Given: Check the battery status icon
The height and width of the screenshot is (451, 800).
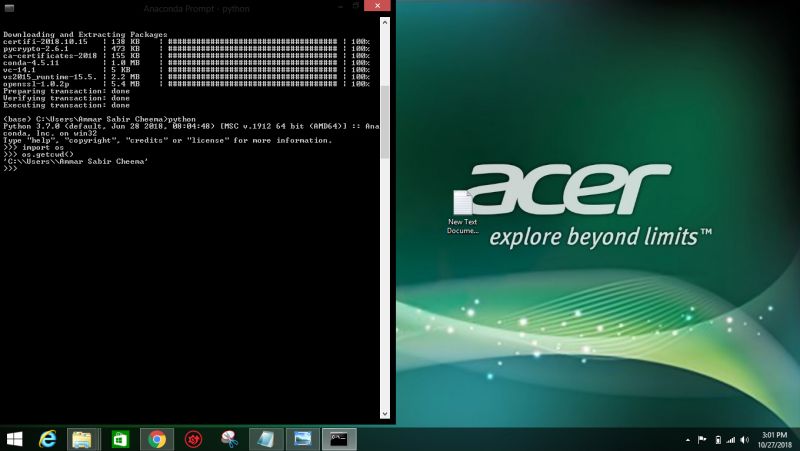Looking at the screenshot, I should [717, 440].
